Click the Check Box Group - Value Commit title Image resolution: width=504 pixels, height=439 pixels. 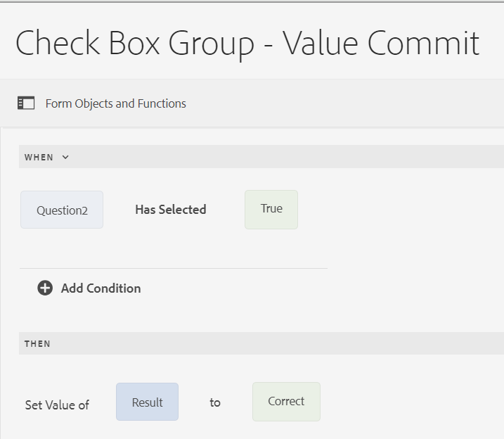tap(247, 43)
